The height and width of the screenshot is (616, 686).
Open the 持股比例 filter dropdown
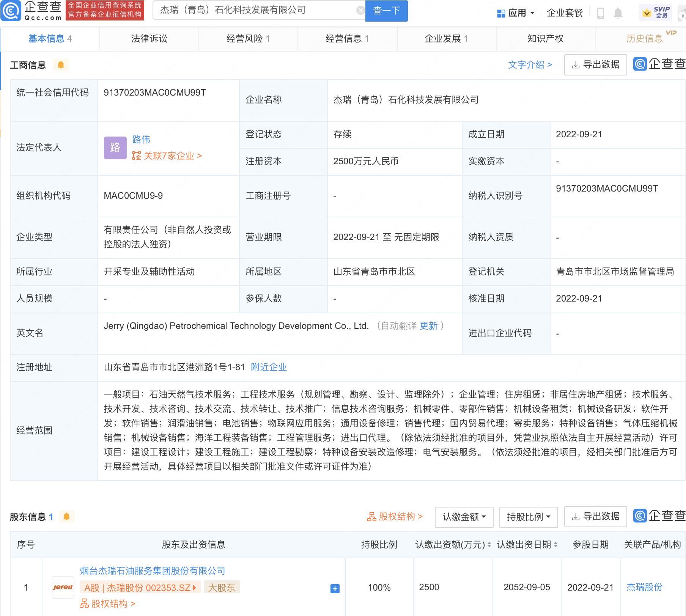pyautogui.click(x=529, y=517)
